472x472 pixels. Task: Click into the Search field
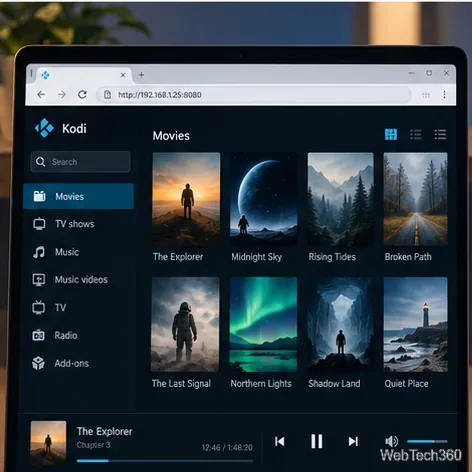80,162
